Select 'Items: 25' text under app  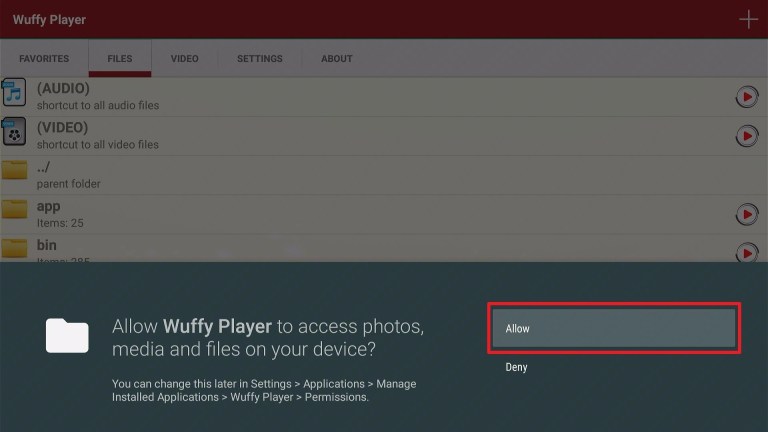(x=60, y=223)
